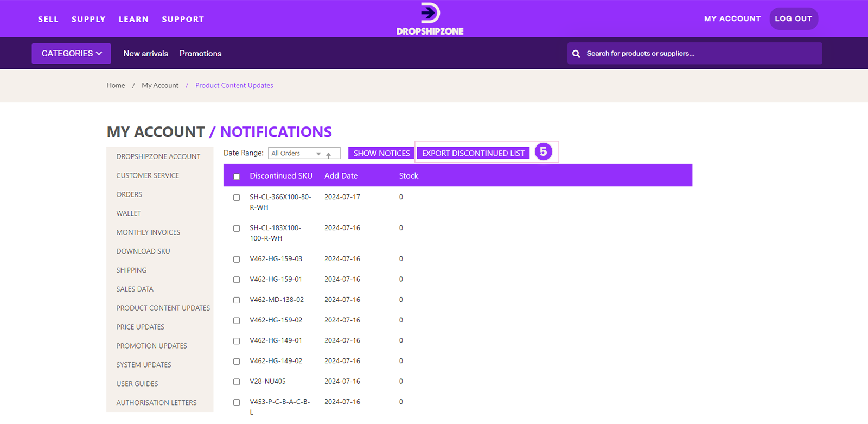Select the V453-P-C-B-A-C-B-L checkbox

tap(237, 402)
